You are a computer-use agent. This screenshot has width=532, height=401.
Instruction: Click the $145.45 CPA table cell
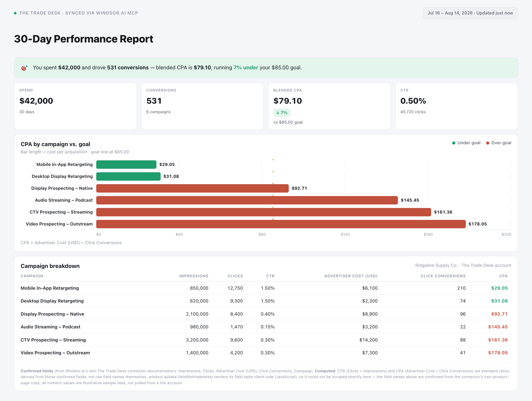(x=498, y=327)
